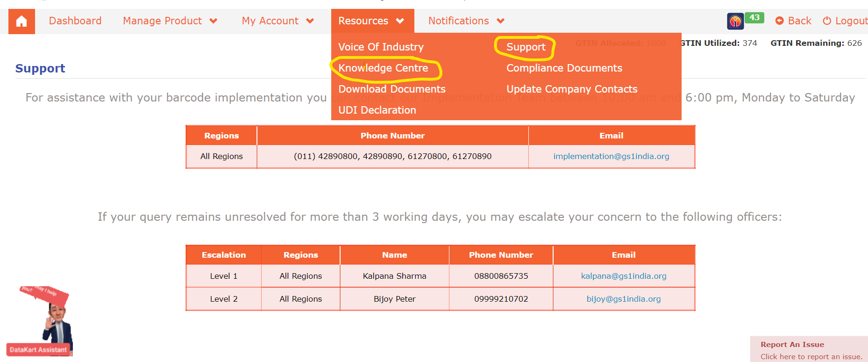
Task: Open Update Company Contacts menu entry
Action: pos(572,89)
